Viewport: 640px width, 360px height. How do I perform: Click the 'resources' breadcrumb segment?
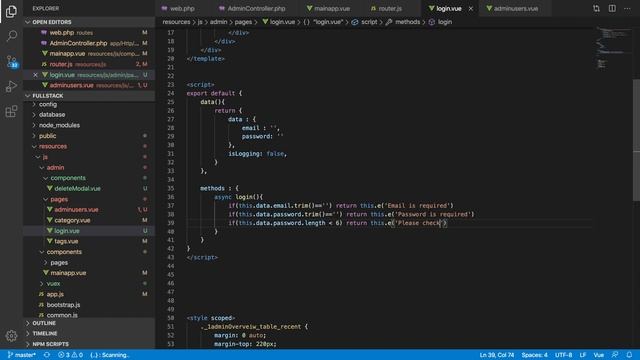click(x=176, y=22)
